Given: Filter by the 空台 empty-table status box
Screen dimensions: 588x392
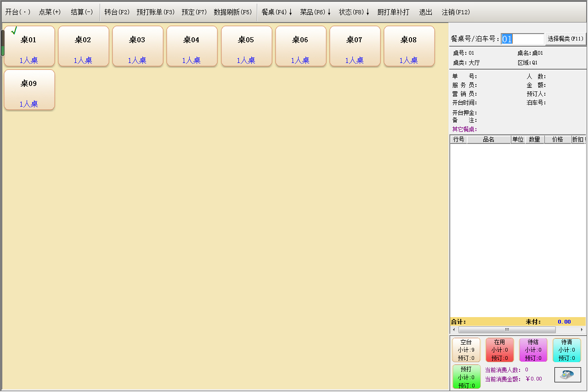Looking at the screenshot, I should point(466,350).
